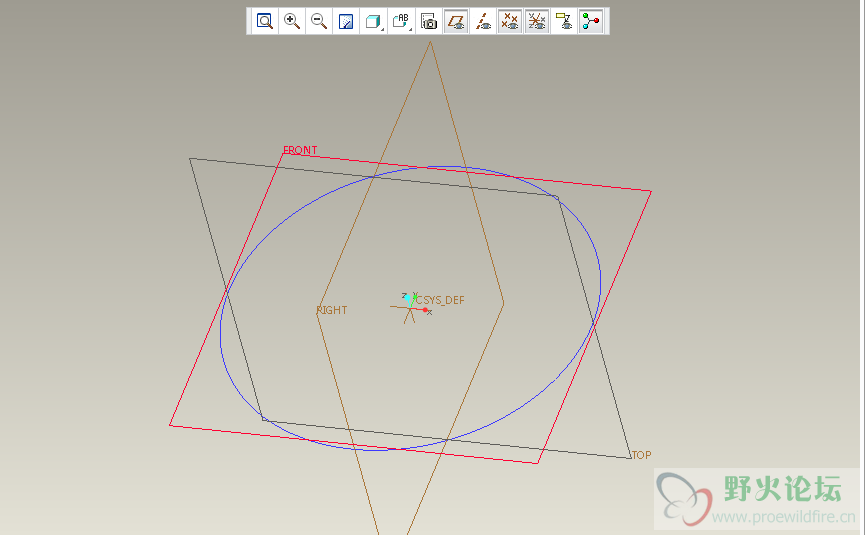Open the Display Style dropdown

click(x=373, y=22)
